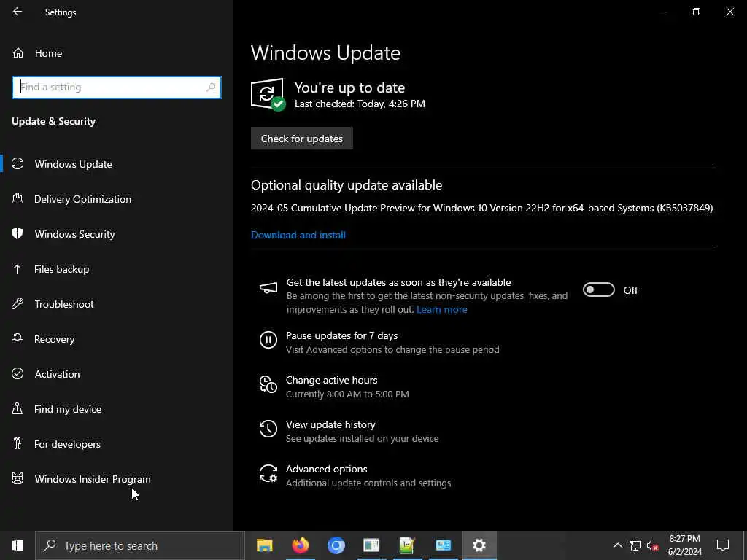Click the Learn more link
This screenshot has height=560, width=747.
click(441, 309)
